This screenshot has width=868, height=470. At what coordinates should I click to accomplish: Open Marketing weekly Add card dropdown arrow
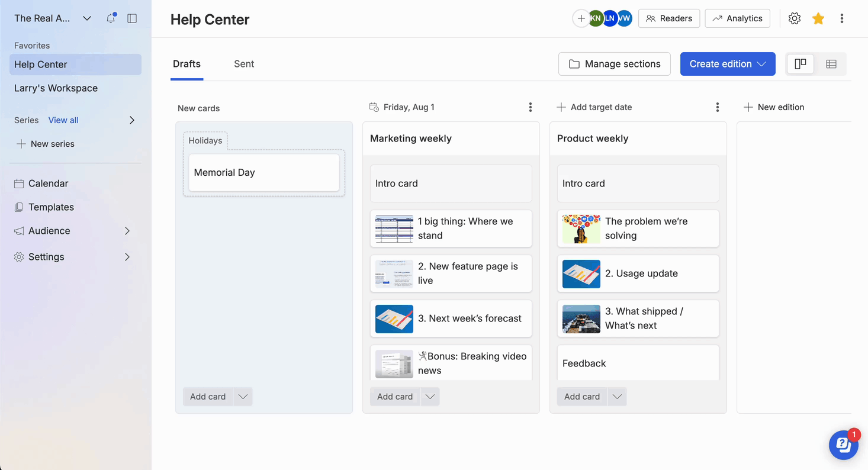pyautogui.click(x=430, y=397)
